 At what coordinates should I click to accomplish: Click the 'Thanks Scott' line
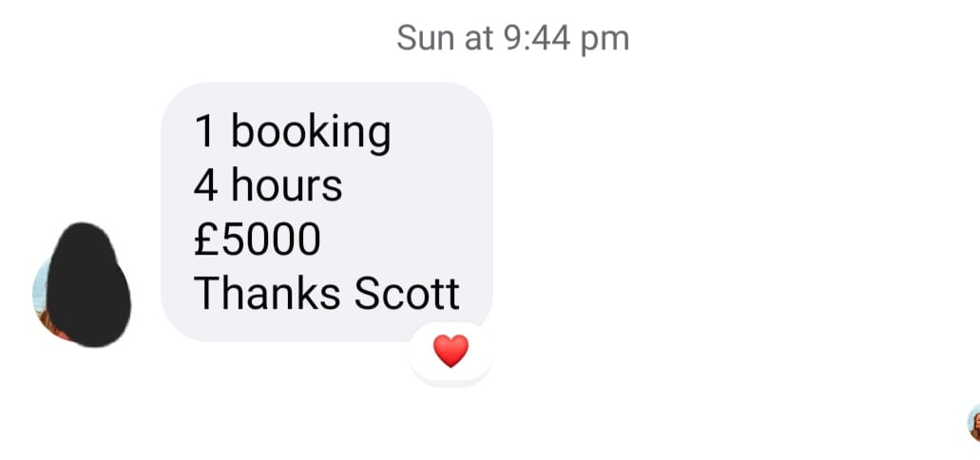(327, 294)
